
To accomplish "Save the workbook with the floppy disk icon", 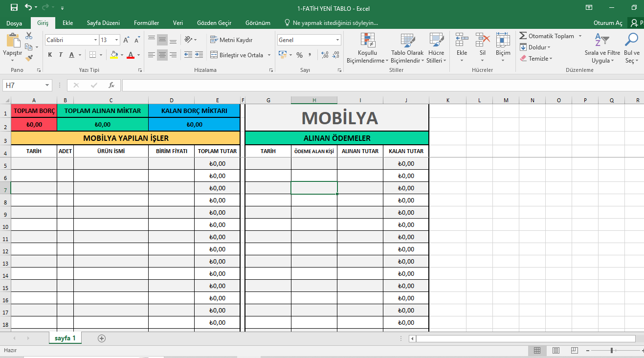I will (x=14, y=7).
